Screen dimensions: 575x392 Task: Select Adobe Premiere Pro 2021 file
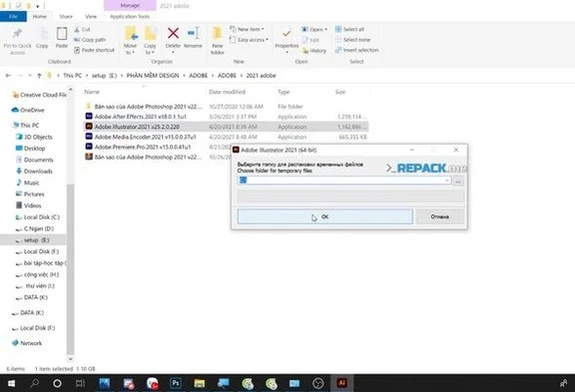[158, 147]
